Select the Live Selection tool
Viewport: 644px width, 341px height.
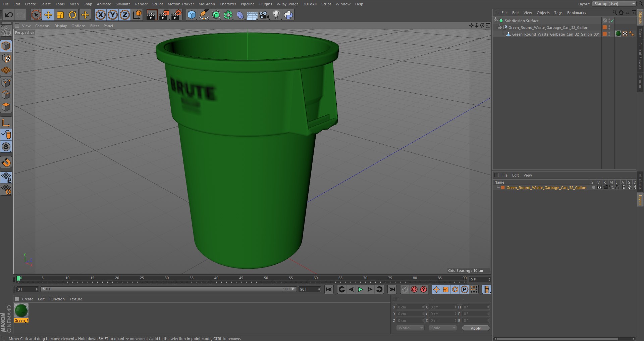click(36, 15)
